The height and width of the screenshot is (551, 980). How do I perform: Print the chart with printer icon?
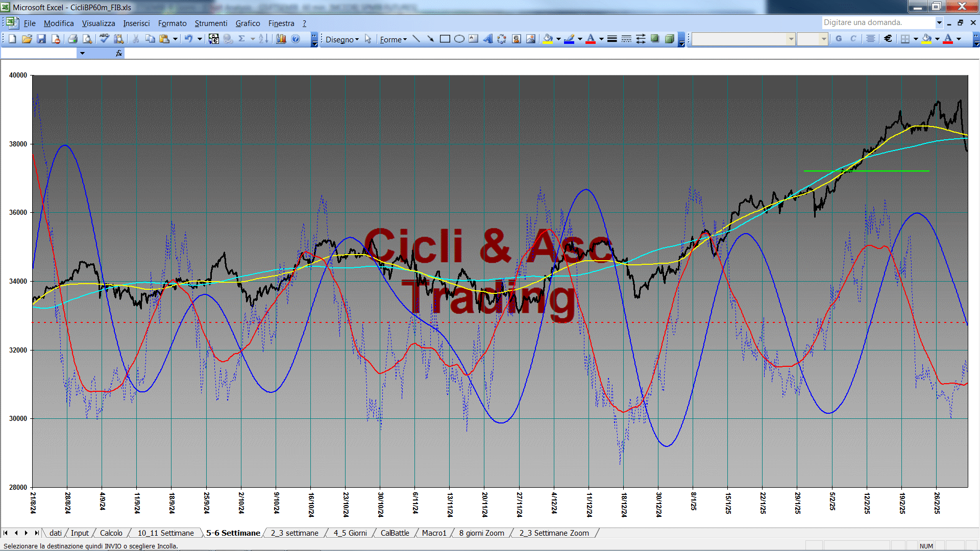pyautogui.click(x=72, y=39)
